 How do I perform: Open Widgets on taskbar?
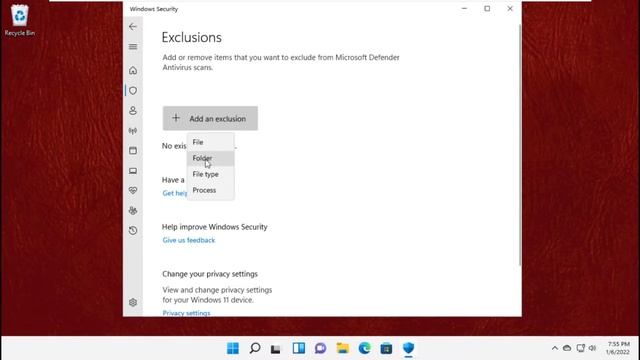click(x=298, y=348)
